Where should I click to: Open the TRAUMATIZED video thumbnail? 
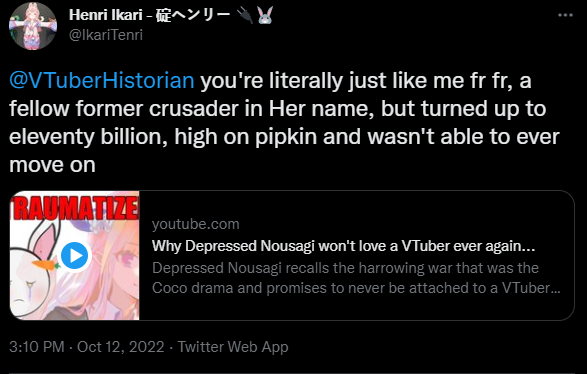point(74,255)
